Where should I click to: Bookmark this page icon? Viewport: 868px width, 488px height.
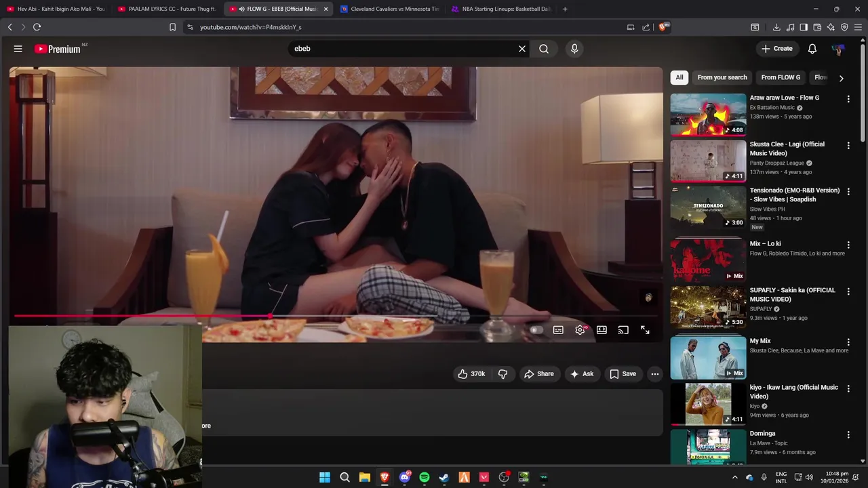pyautogui.click(x=172, y=27)
